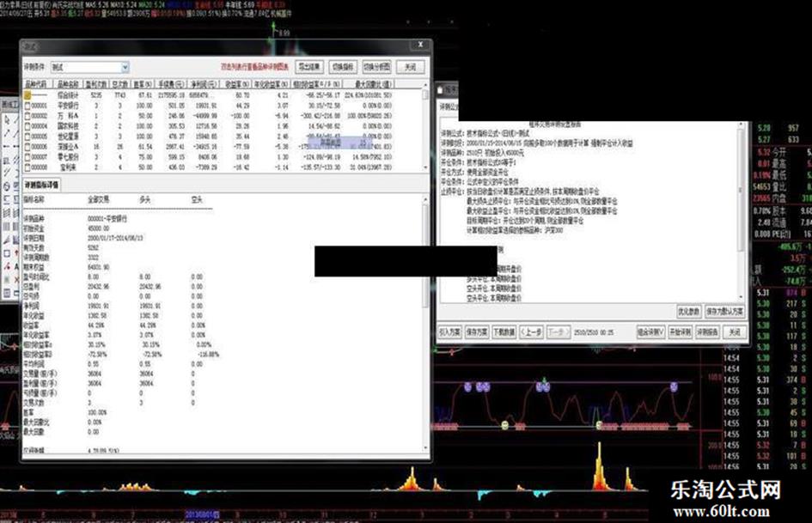Image resolution: width=812 pixels, height=523 pixels.
Task: Select the pointer arrow drawing tool
Action: point(7,119)
